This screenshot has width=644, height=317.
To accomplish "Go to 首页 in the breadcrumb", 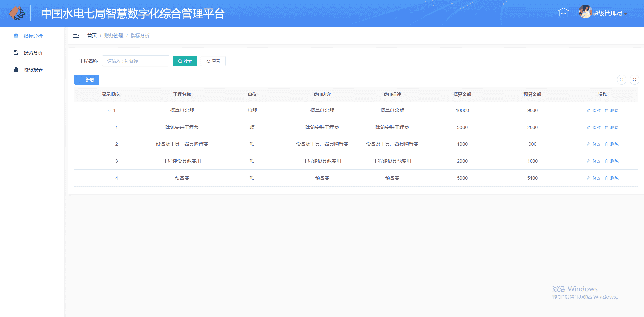I will tap(92, 36).
